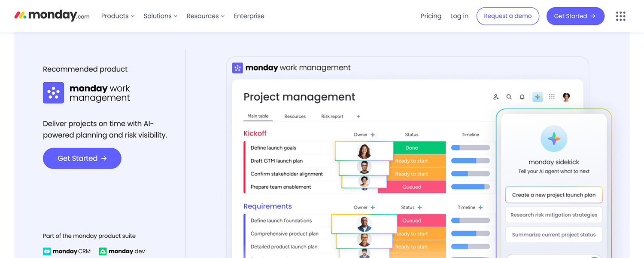Click Ready to start status for Draft GTM launch plan
Screen dimensions: 644x258
point(418,161)
